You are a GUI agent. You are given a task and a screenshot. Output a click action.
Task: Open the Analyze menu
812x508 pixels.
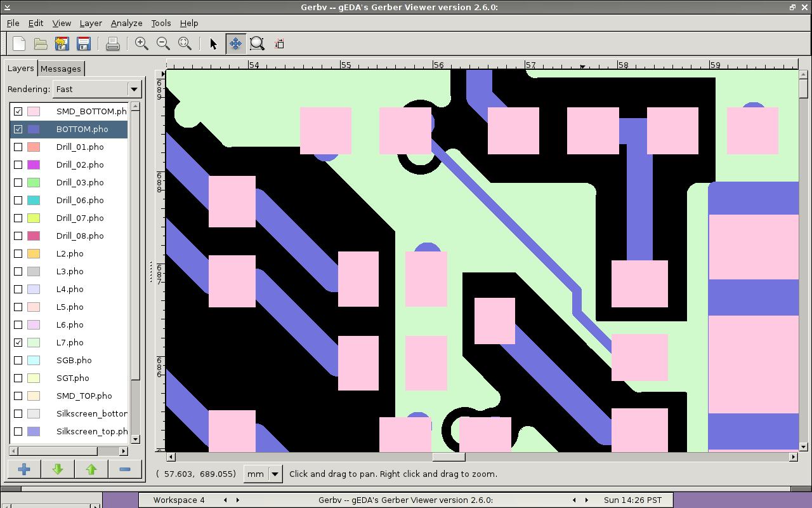pos(126,23)
